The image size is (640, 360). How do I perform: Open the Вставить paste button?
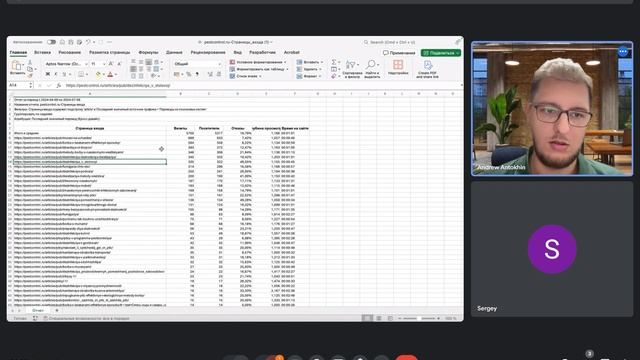[18, 68]
